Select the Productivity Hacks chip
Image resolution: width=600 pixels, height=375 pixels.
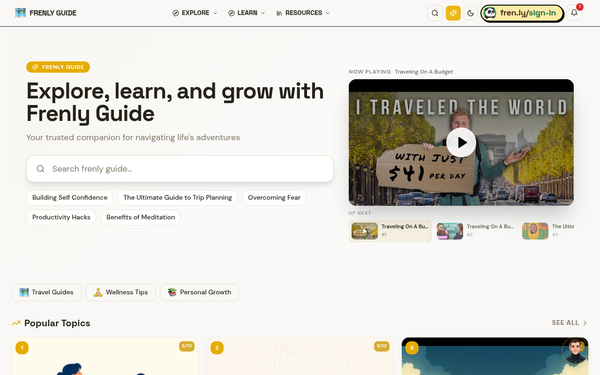pyautogui.click(x=61, y=217)
